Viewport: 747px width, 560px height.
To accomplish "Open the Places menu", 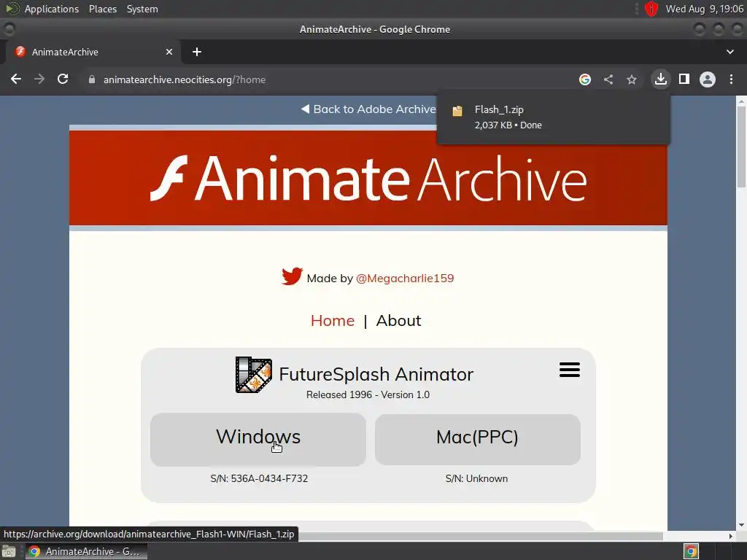I will [103, 9].
